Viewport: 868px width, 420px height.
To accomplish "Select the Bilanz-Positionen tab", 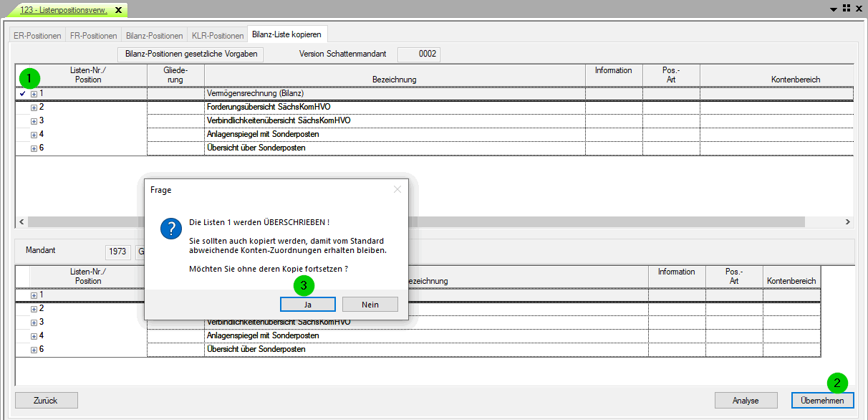I will 154,35.
